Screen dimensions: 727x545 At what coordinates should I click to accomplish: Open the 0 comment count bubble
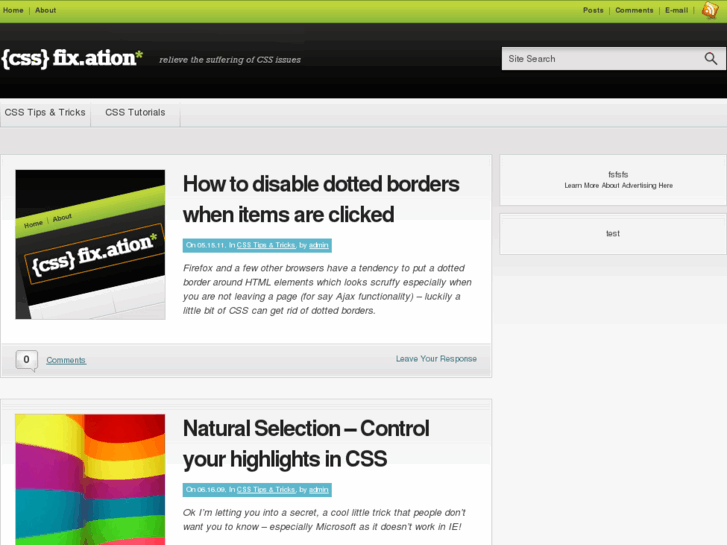tap(26, 360)
